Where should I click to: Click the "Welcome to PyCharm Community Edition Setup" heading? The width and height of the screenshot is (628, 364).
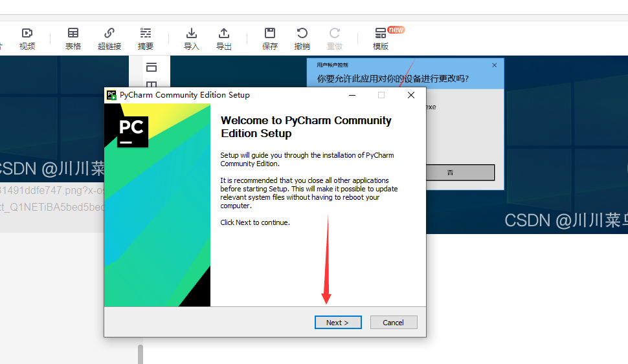pyautogui.click(x=306, y=127)
